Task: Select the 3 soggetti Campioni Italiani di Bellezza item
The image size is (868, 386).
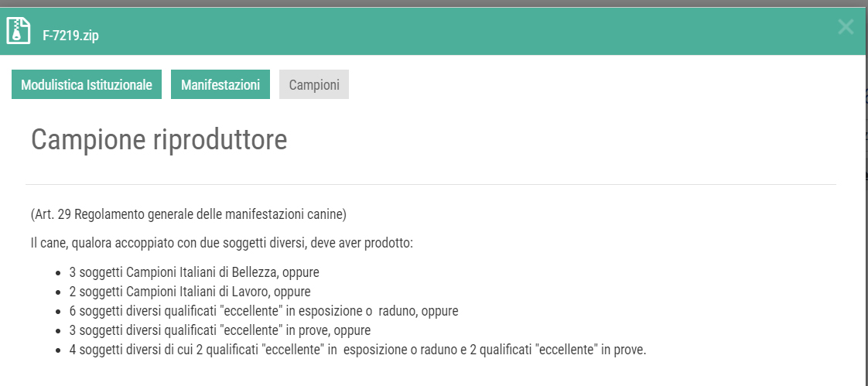Action: point(194,272)
